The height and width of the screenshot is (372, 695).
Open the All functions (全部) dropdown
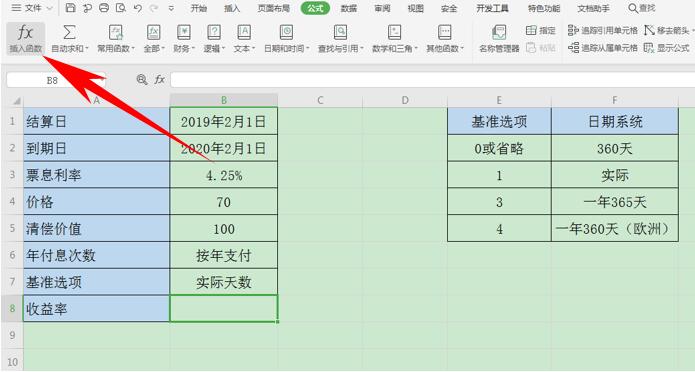pyautogui.click(x=154, y=39)
